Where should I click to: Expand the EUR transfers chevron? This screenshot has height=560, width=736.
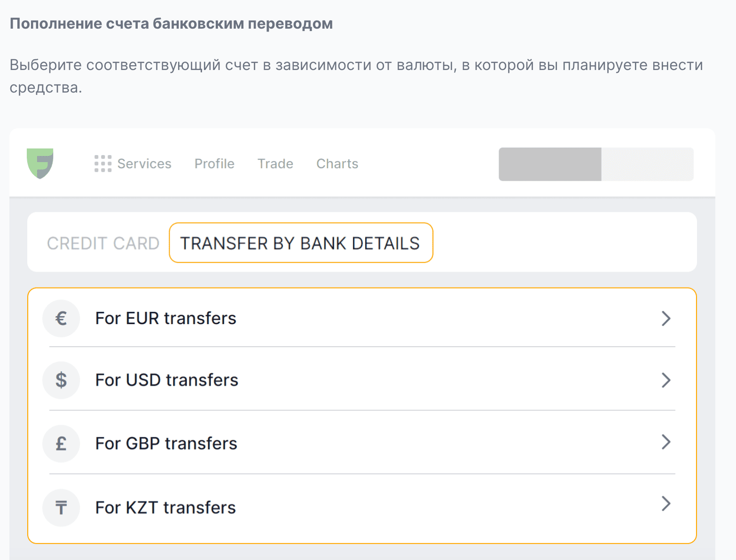point(666,319)
